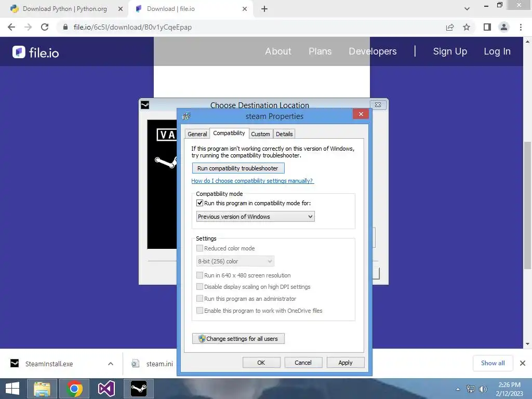Open the Previous version of Windows dropdown
This screenshot has height=399, width=532.
[x=255, y=217]
